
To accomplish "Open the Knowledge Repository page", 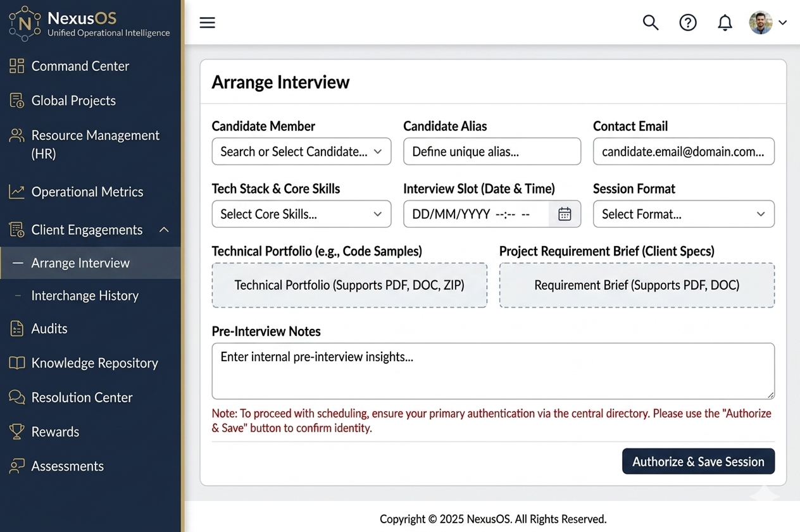I will pos(94,363).
